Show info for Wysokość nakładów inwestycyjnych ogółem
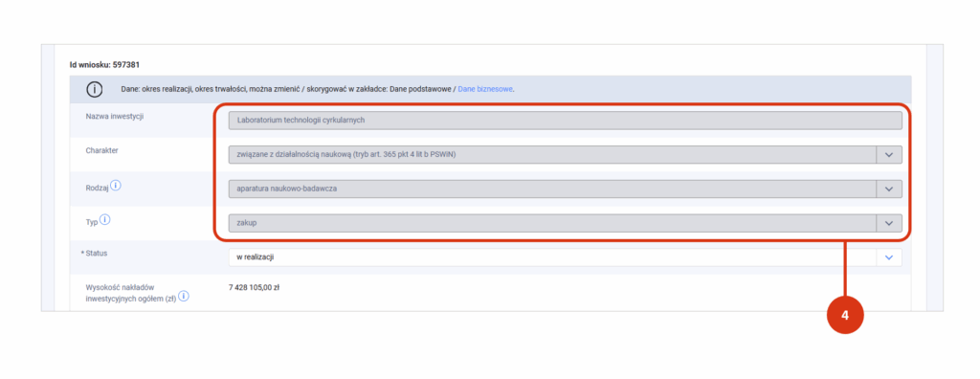This screenshot has height=379, width=980. 184,297
